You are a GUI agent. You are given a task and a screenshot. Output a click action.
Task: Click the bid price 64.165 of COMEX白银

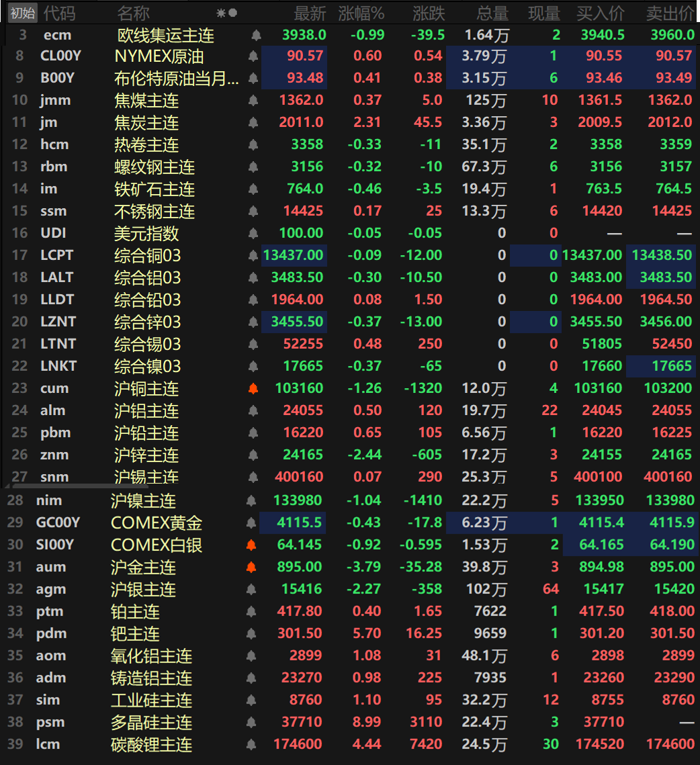601,545
